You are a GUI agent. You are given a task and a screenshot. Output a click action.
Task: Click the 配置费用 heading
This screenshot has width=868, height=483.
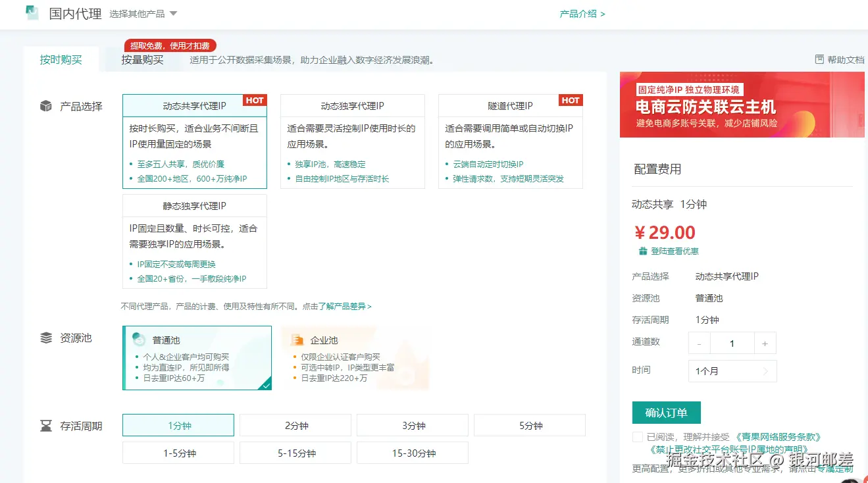(657, 169)
